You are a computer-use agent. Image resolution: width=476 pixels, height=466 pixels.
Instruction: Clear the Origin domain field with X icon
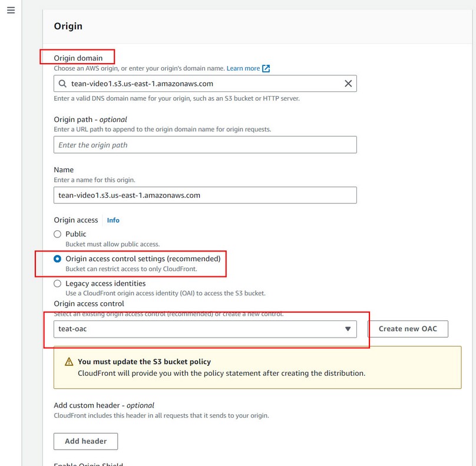click(x=348, y=84)
